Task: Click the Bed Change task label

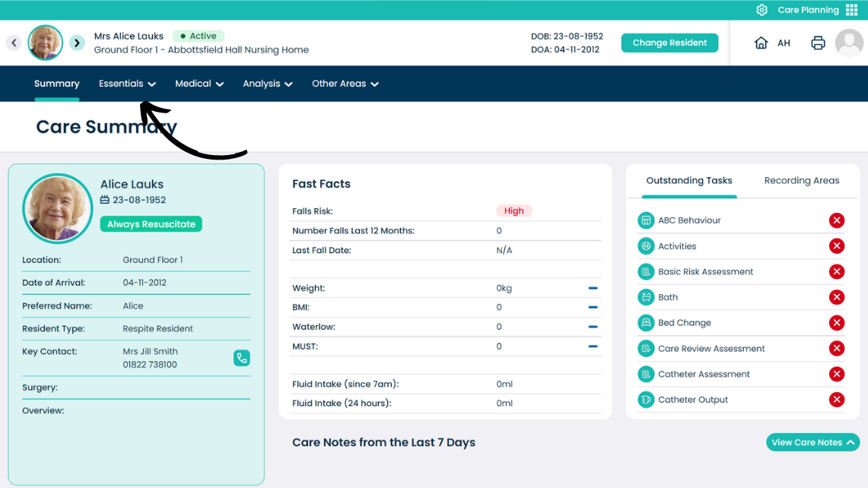Action: click(685, 322)
